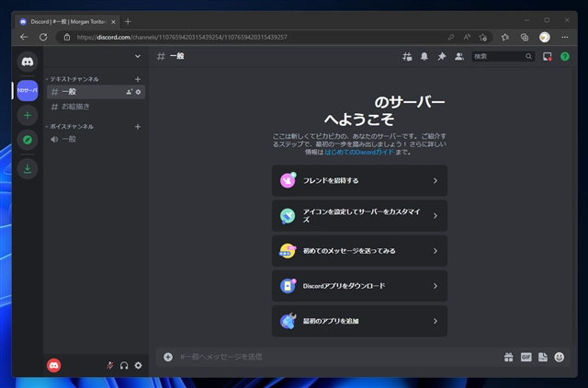The image size is (588, 388).
Task: Expand the server name dropdown arrow
Action: (x=138, y=57)
